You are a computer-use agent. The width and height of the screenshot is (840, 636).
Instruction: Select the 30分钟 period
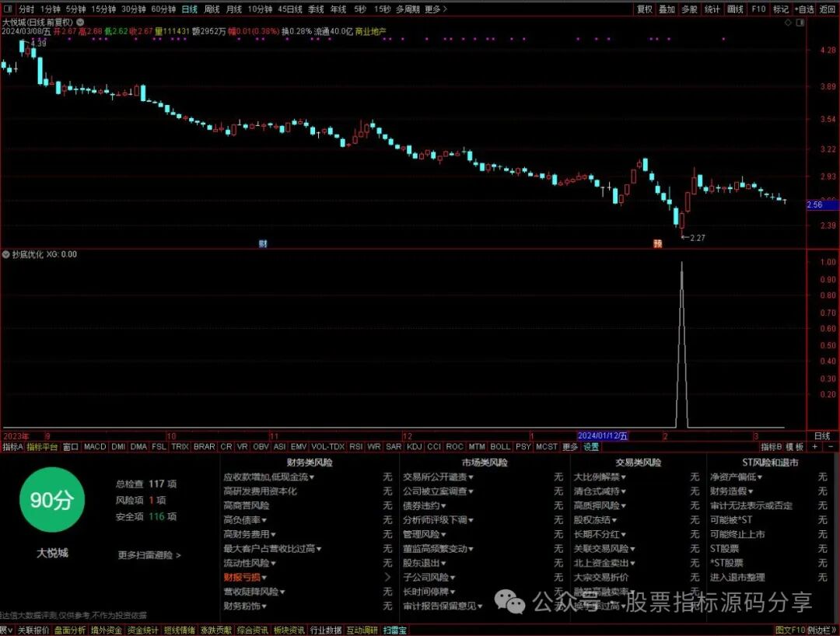coord(134,9)
